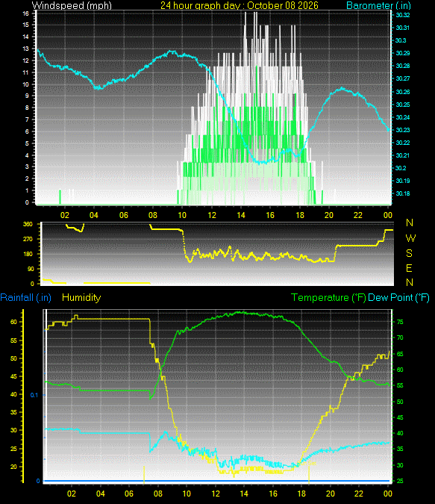Click the W compass letter beside direction graph
435x504 pixels.
(410, 238)
